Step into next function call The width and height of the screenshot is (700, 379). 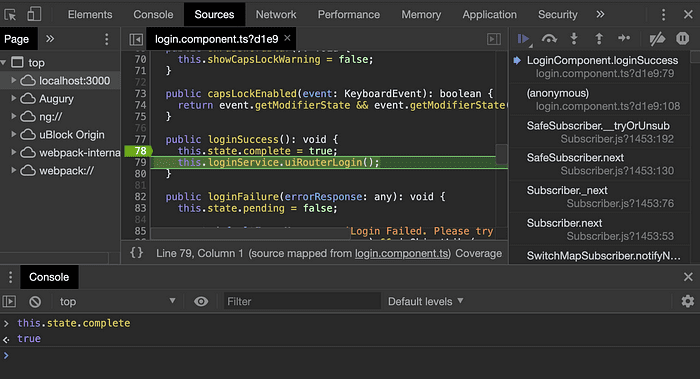tap(574, 39)
